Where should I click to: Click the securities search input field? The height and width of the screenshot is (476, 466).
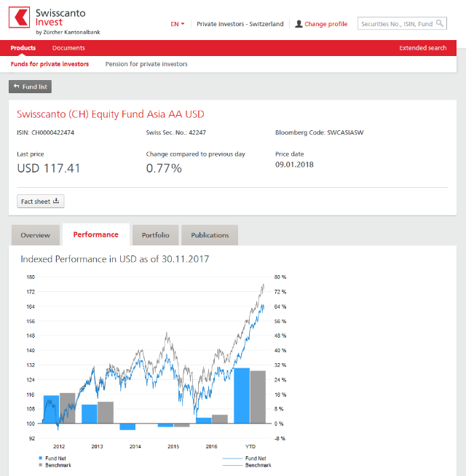coord(397,24)
